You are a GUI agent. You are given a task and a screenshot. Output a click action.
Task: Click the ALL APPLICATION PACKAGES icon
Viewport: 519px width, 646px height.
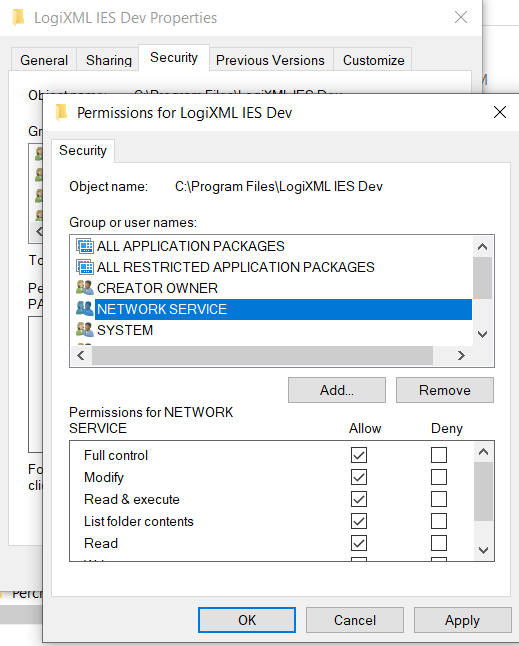(x=85, y=246)
